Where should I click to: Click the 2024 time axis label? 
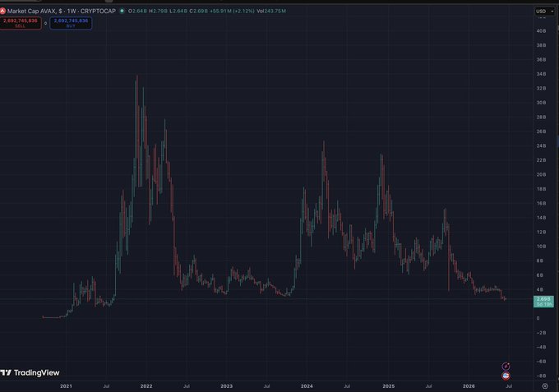(x=307, y=386)
